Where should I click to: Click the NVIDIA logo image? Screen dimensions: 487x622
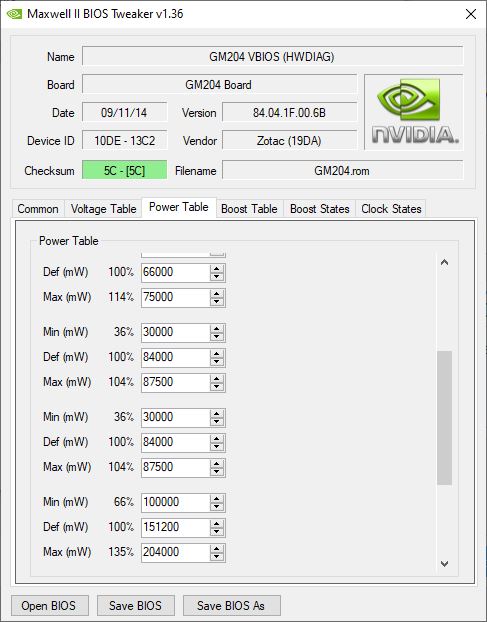pos(414,112)
